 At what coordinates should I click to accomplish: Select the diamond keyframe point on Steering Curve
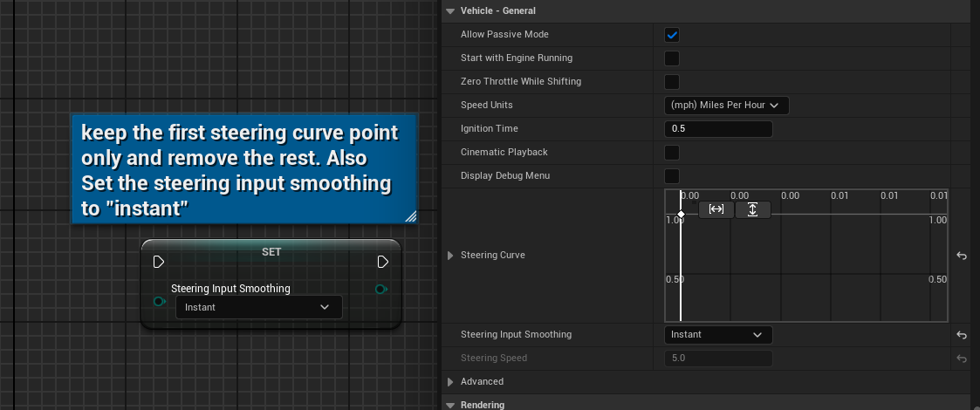[681, 215]
